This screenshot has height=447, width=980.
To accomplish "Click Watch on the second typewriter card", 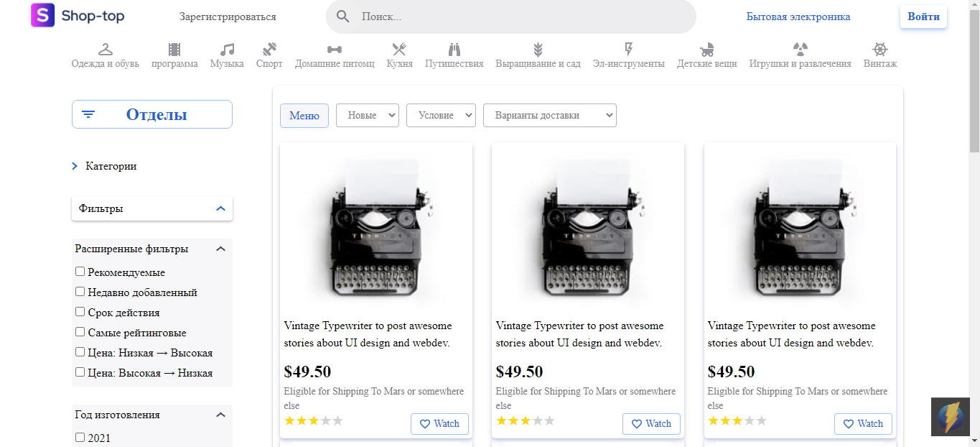I will [651, 424].
